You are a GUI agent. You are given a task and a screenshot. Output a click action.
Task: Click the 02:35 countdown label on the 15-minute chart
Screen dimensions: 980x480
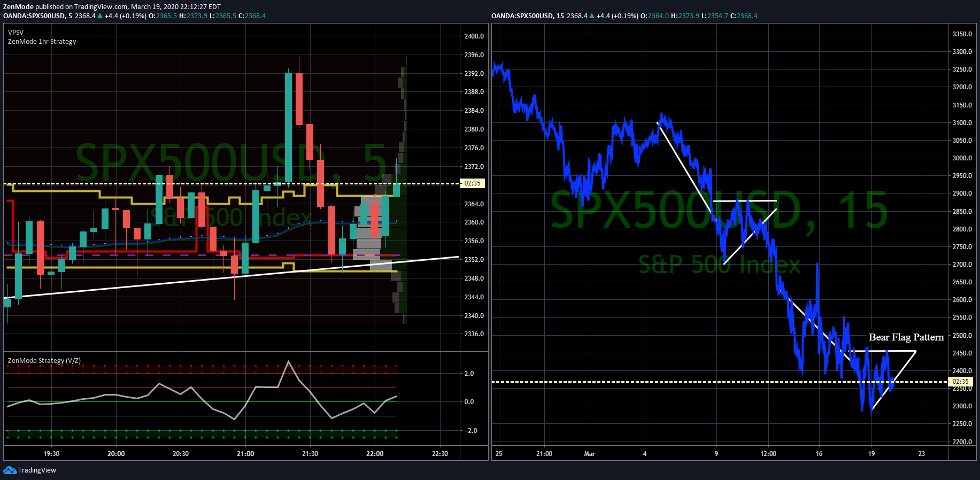(x=960, y=382)
